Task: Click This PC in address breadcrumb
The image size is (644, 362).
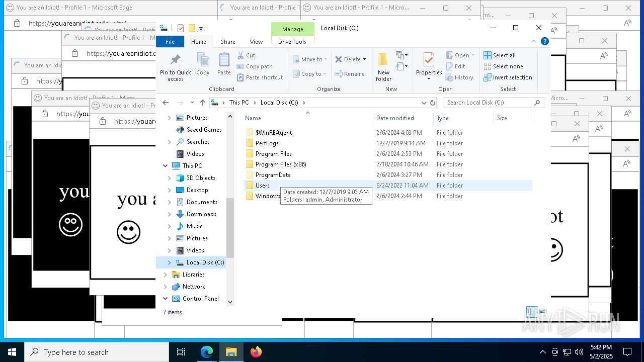Action: 239,103
